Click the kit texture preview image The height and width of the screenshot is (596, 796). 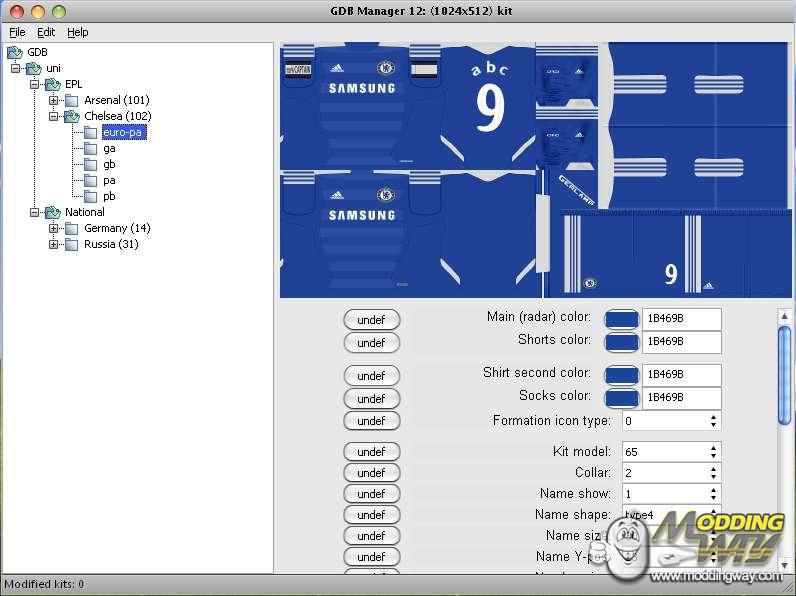tap(535, 170)
